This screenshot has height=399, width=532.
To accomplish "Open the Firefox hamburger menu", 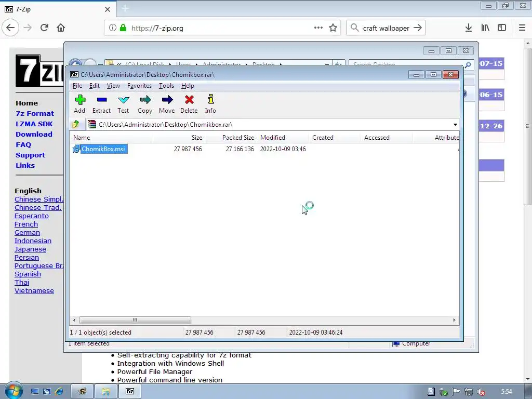I will pos(522,28).
